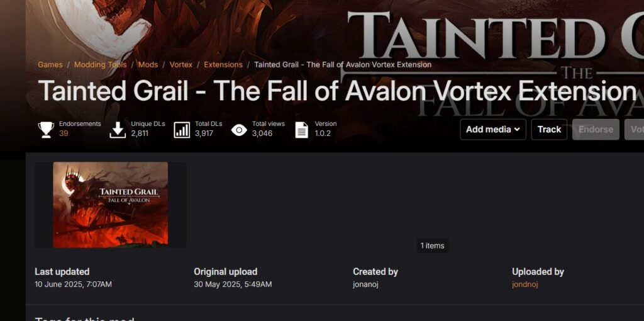
Task: Click the Version document icon
Action: point(301,130)
